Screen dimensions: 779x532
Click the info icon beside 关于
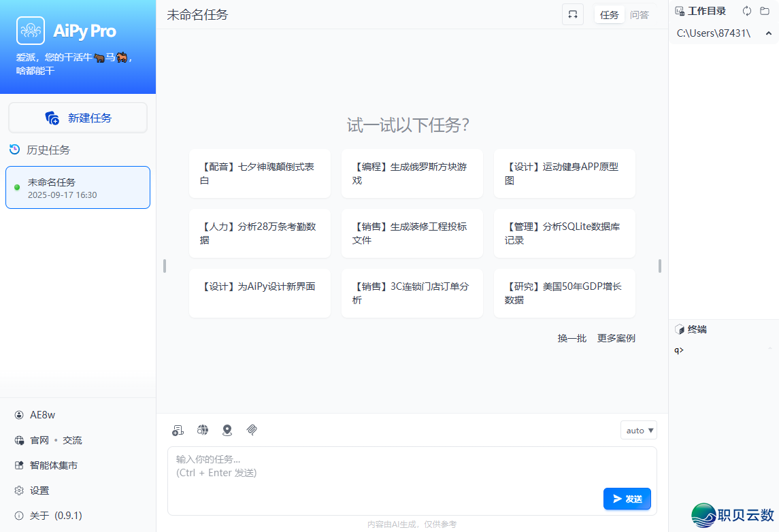tap(19, 516)
